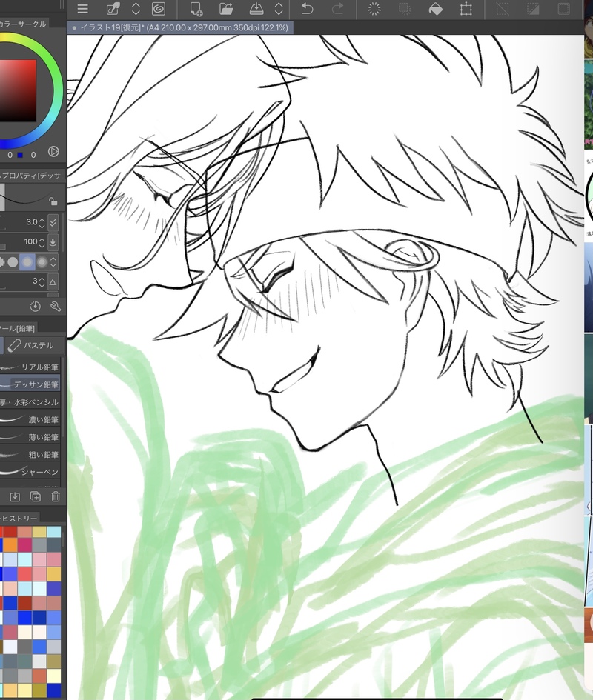Choose the デッサン鉛筆 brush
This screenshot has width=593, height=700.
30,384
